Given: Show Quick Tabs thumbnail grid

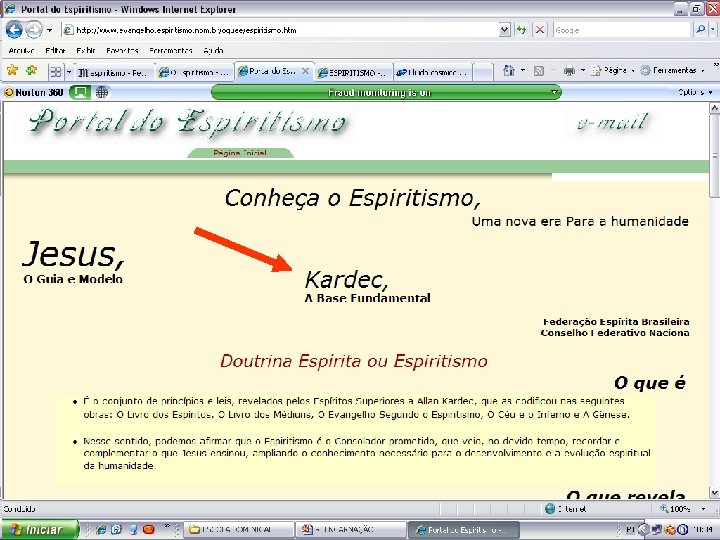Looking at the screenshot, I should coord(56,72).
